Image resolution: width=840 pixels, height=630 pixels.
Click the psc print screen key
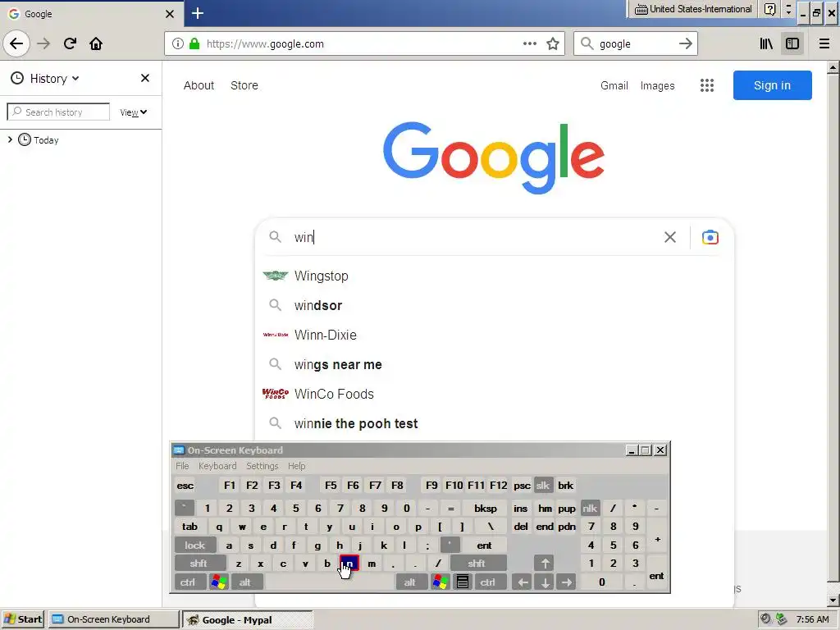tap(522, 486)
